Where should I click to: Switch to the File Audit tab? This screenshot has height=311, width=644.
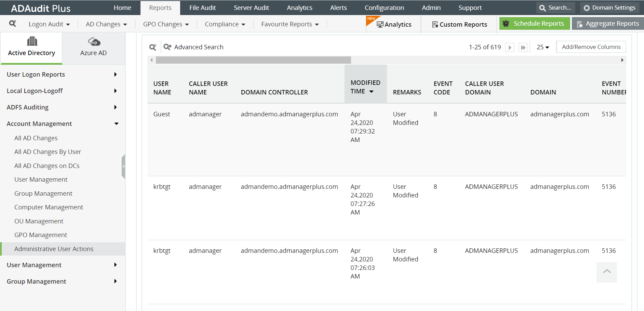(x=203, y=8)
